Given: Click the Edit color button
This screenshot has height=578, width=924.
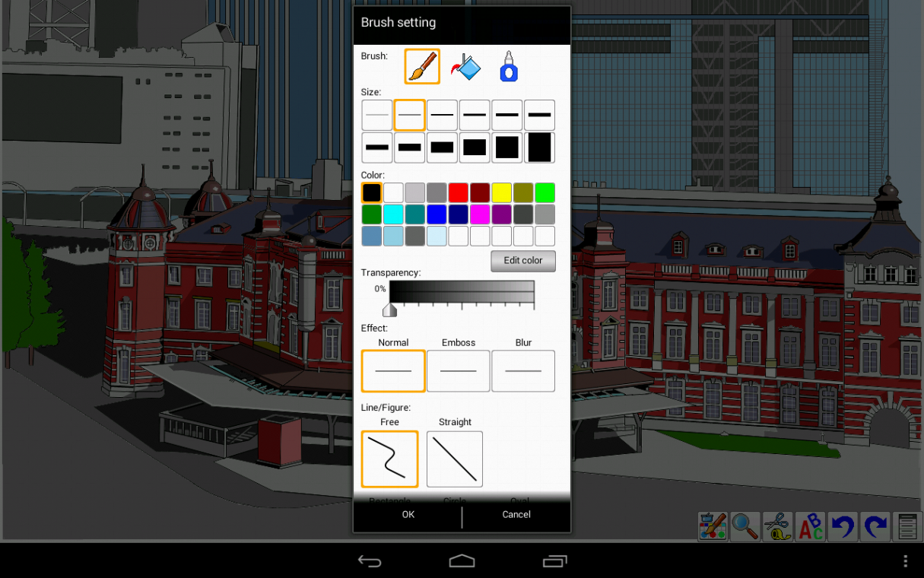Looking at the screenshot, I should point(523,261).
